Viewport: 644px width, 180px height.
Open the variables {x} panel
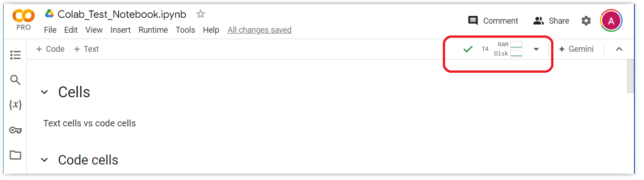pyautogui.click(x=15, y=105)
